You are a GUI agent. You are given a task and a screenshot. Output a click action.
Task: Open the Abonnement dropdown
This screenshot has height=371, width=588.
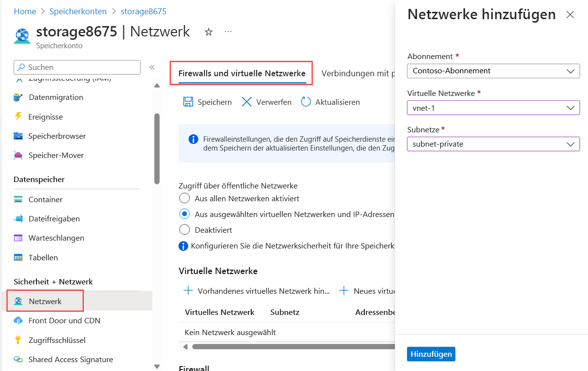tap(493, 71)
